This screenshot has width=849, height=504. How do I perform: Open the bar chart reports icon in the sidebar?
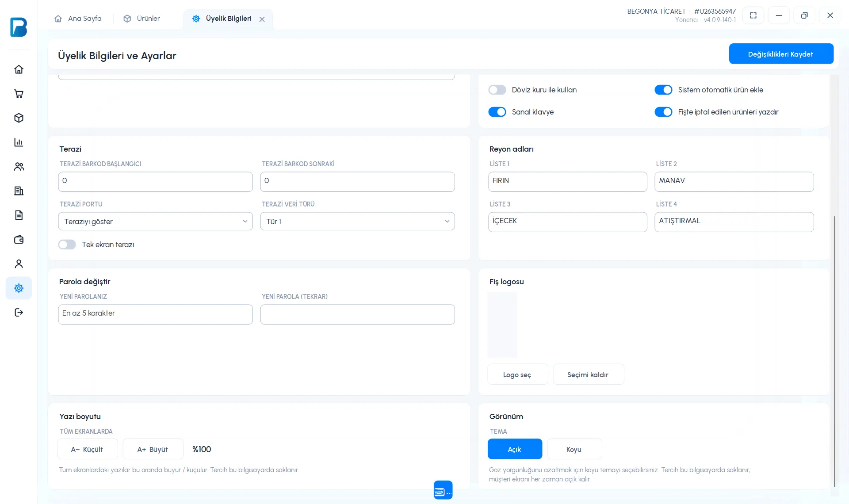point(19,142)
